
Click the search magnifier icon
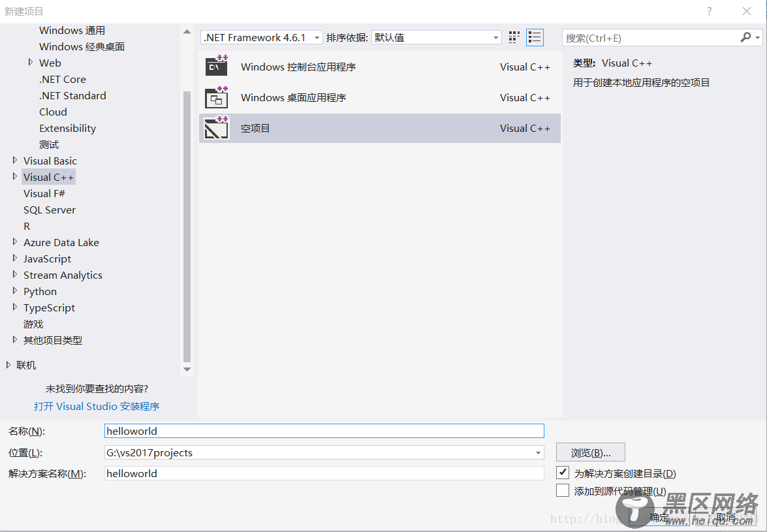[745, 37]
